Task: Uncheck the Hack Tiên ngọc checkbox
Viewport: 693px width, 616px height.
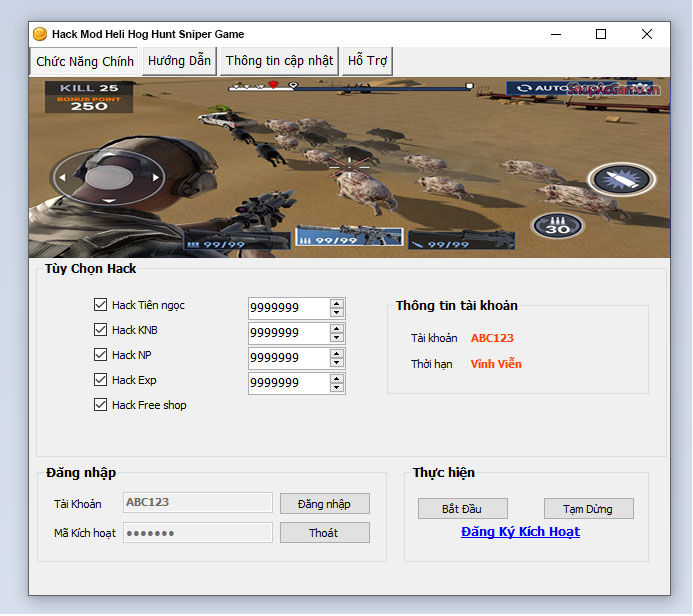Action: [x=100, y=304]
